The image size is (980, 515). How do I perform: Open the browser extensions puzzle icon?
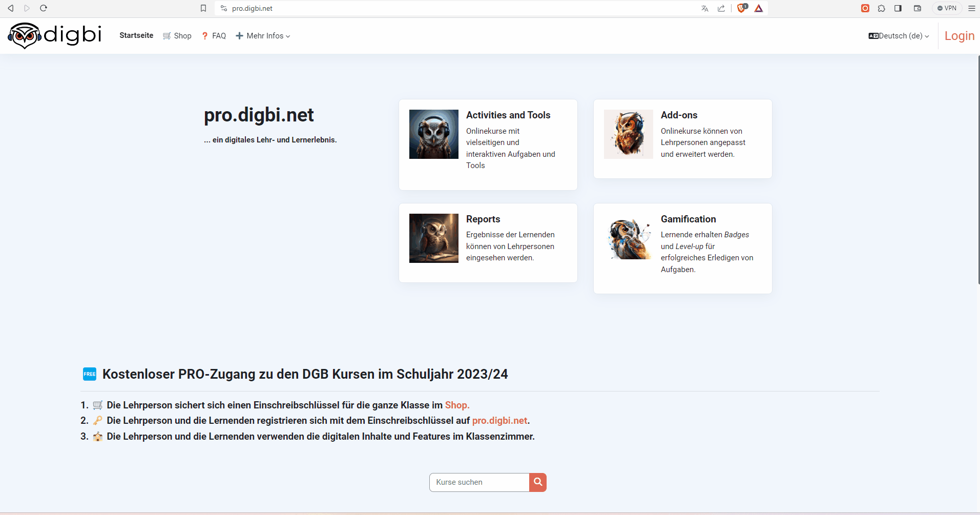pyautogui.click(x=882, y=8)
